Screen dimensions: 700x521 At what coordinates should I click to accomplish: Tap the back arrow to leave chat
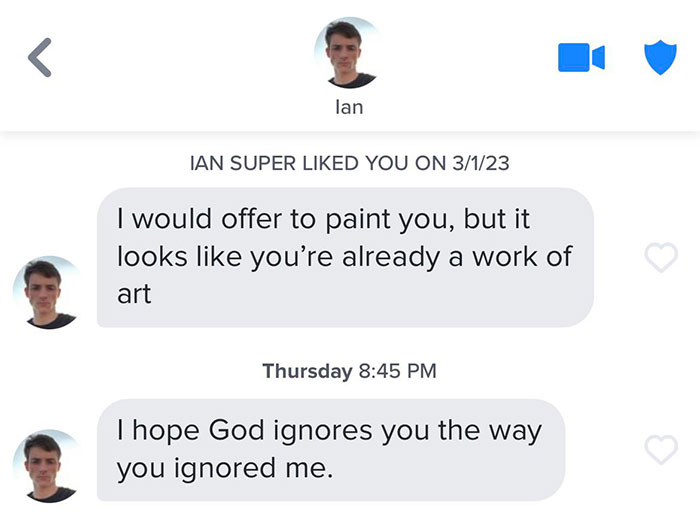38,58
